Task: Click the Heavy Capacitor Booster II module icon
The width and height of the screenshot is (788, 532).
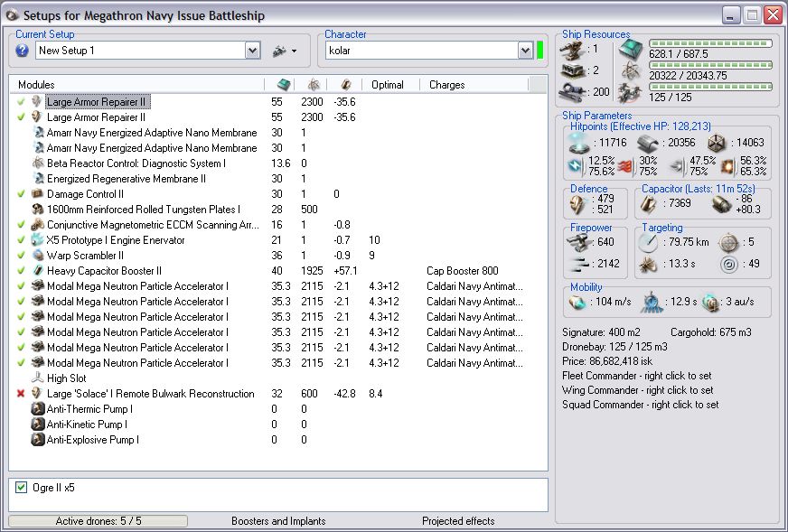Action: [x=38, y=271]
